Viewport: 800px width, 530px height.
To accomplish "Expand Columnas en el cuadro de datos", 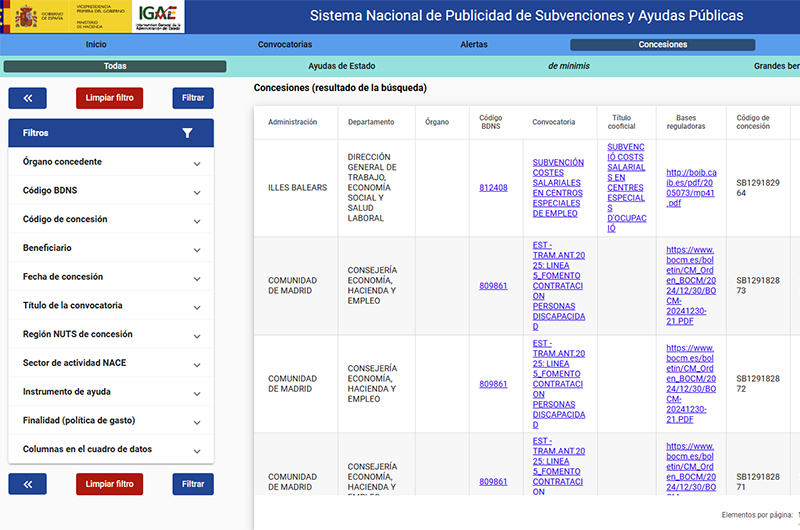I will [111, 449].
